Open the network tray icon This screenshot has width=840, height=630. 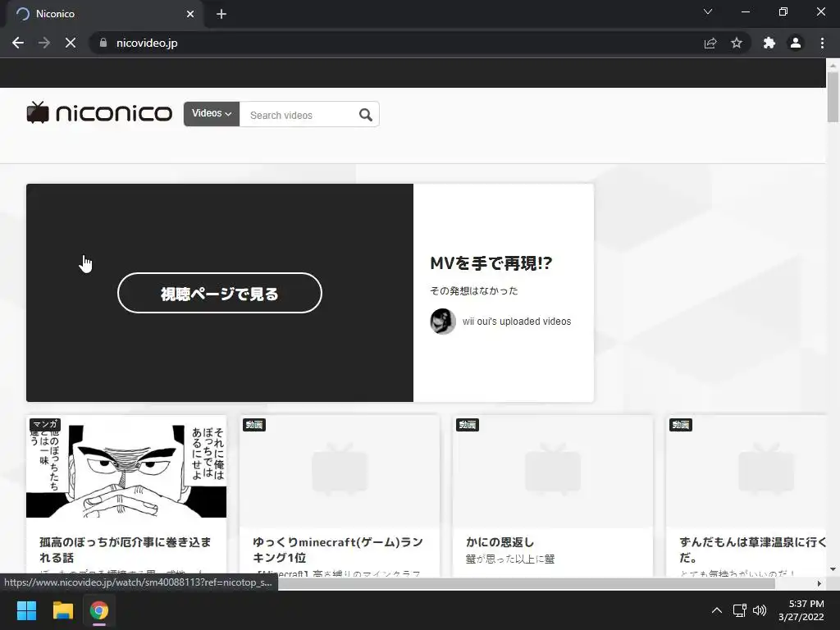coord(740,610)
